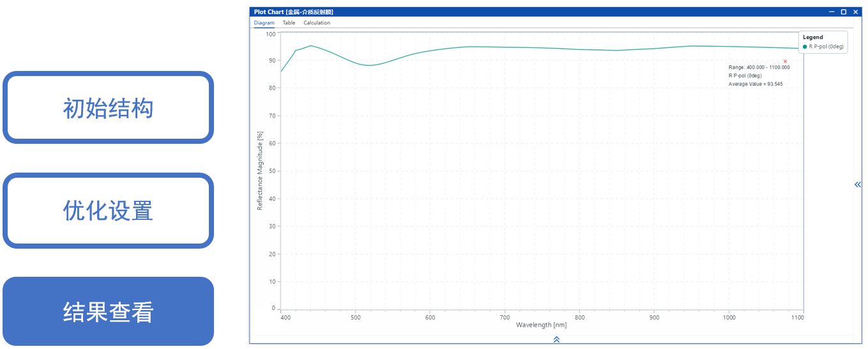
Task: Select the Range: 400.000 - 1100.000 annotation line
Action: [759, 67]
